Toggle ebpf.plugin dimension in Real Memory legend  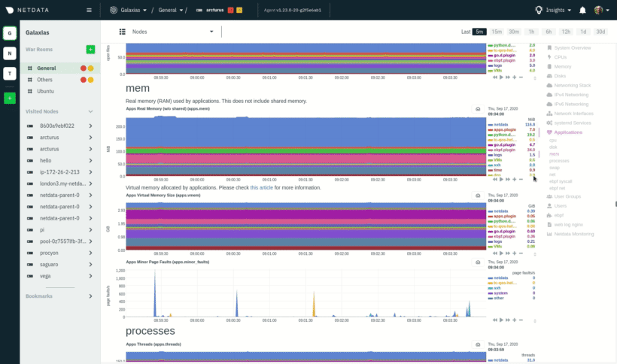click(504, 150)
